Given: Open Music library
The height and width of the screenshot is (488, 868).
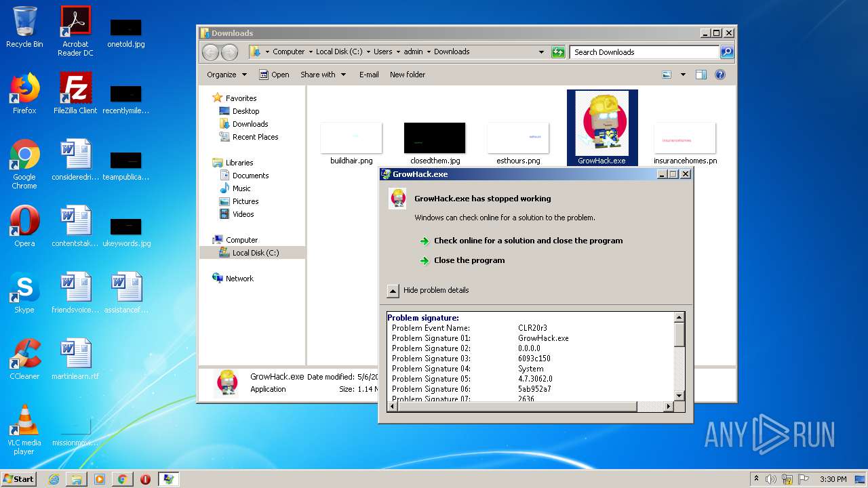Looking at the screenshot, I should coord(241,188).
